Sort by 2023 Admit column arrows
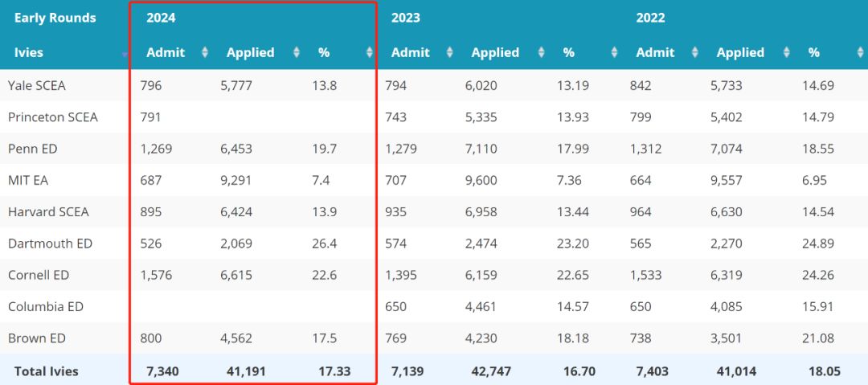 tap(449, 52)
